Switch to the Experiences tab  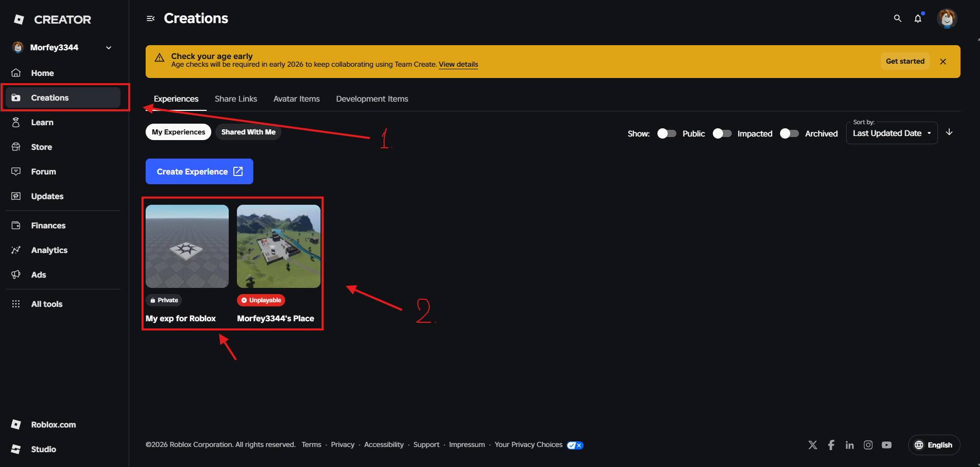coord(176,99)
